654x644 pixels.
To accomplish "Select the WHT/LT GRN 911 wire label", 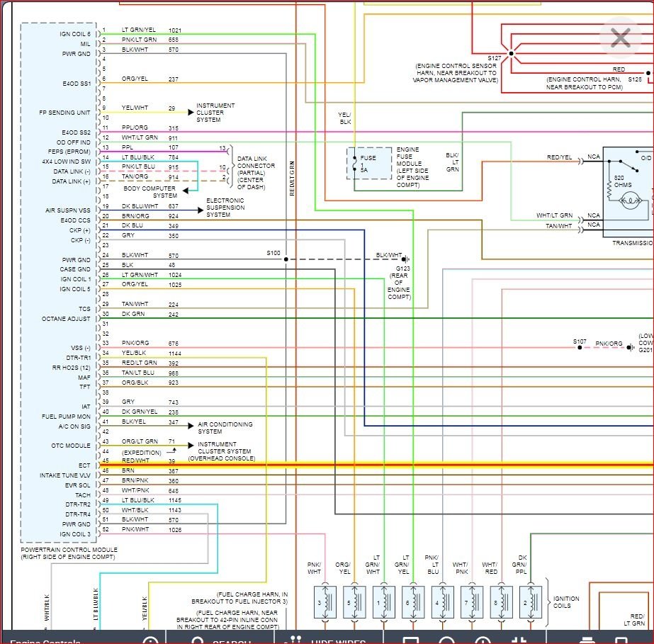I will [150, 137].
